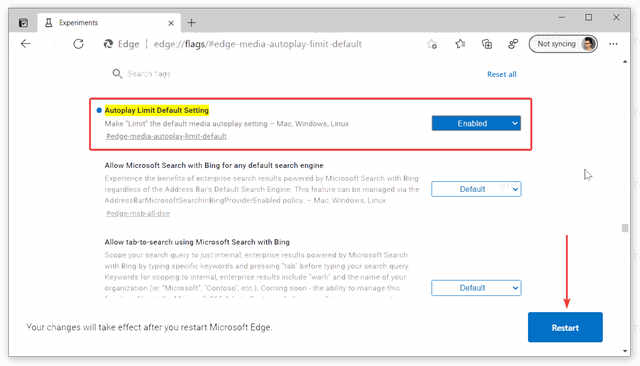
Task: Open #edge-media-autoplay-limit-default anchor link
Action: pos(166,136)
